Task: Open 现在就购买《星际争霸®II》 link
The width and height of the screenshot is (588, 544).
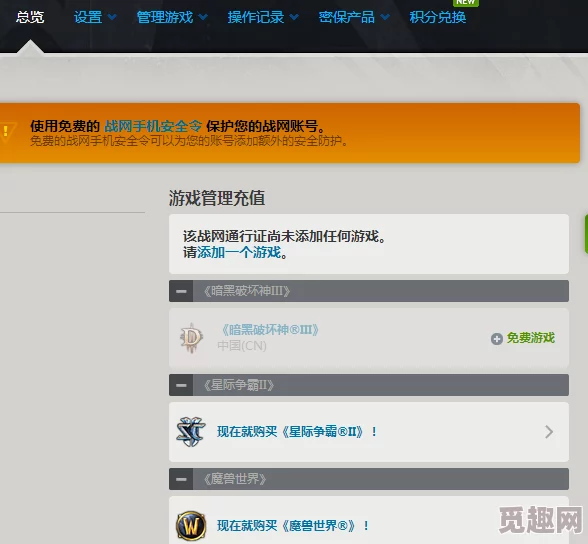Action: 297,432
